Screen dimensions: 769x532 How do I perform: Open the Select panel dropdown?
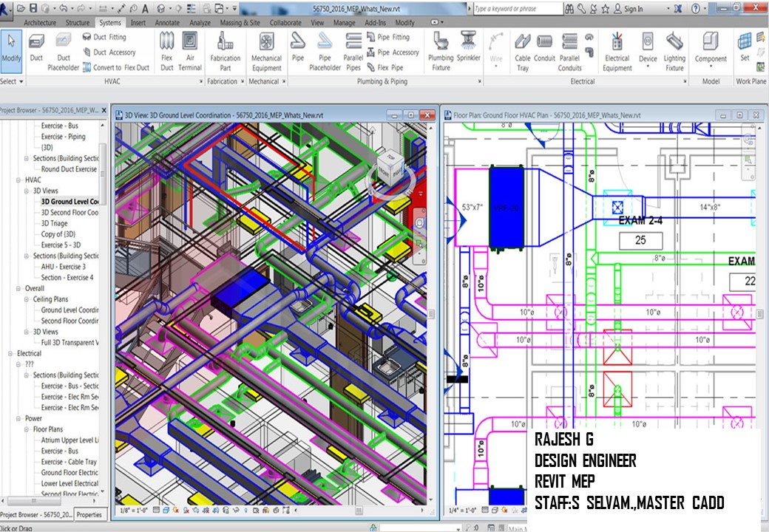pos(12,81)
